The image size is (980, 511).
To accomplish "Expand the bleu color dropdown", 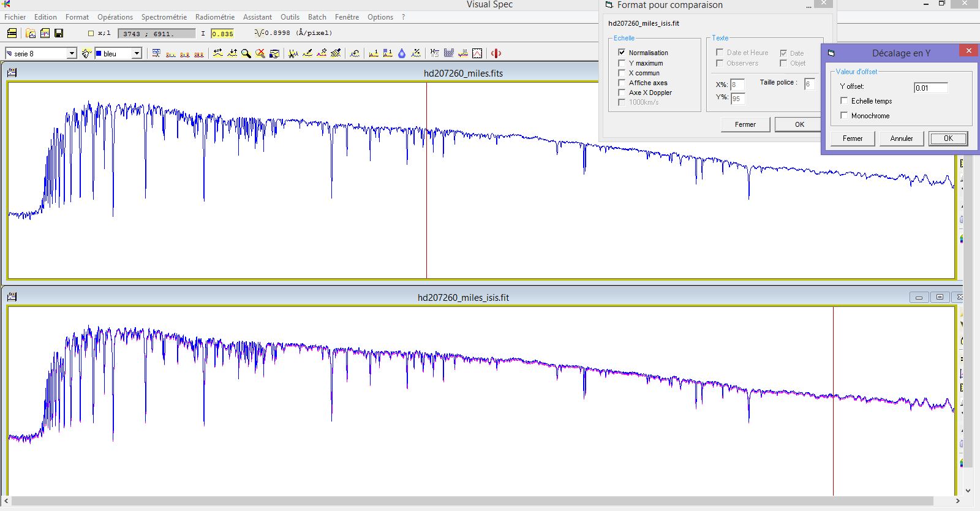I will 137,54.
